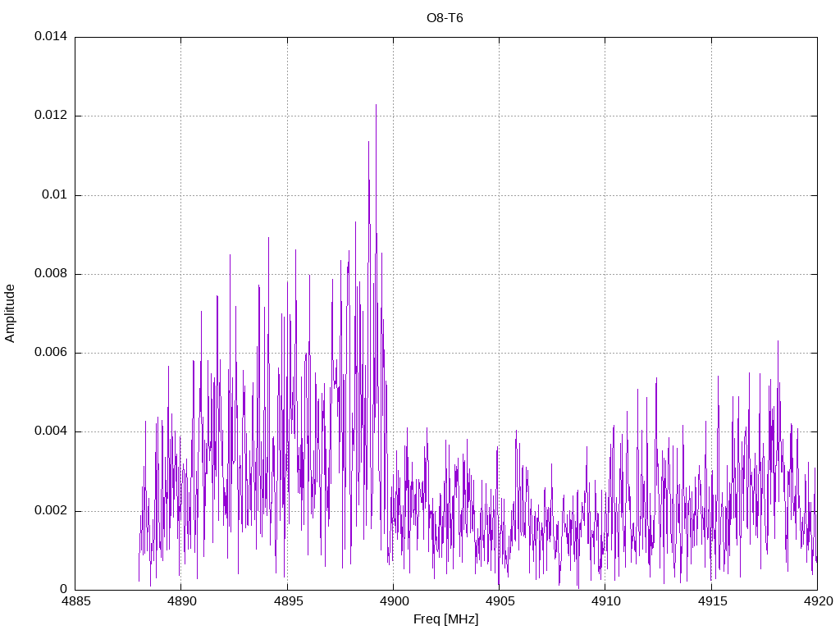Screen dimensions: 840x630
Task: Click the 0.01 y-axis tick label
Action: tap(55, 194)
